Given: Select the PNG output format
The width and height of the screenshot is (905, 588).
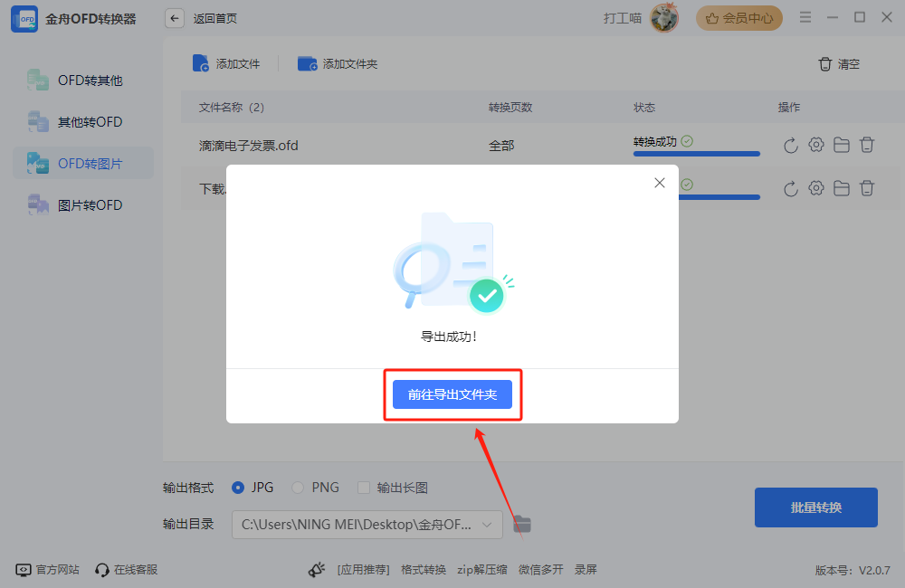Looking at the screenshot, I should coord(298,488).
